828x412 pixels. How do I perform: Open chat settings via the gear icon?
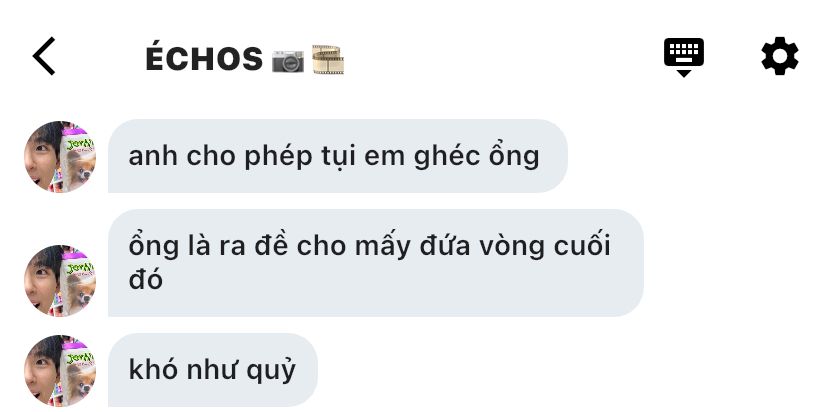(780, 56)
